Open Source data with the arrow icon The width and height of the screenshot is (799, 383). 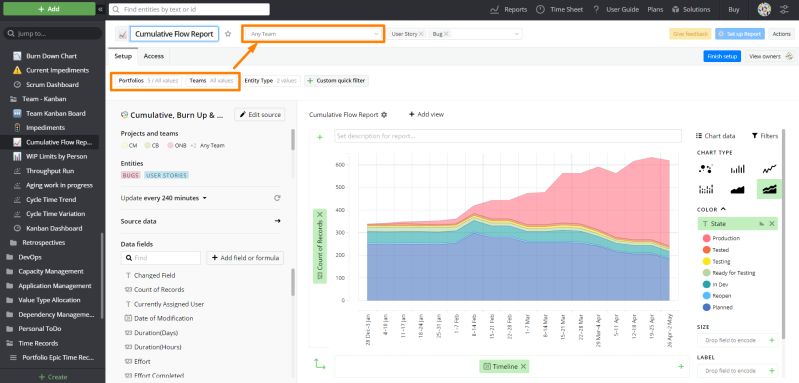pyautogui.click(x=277, y=221)
